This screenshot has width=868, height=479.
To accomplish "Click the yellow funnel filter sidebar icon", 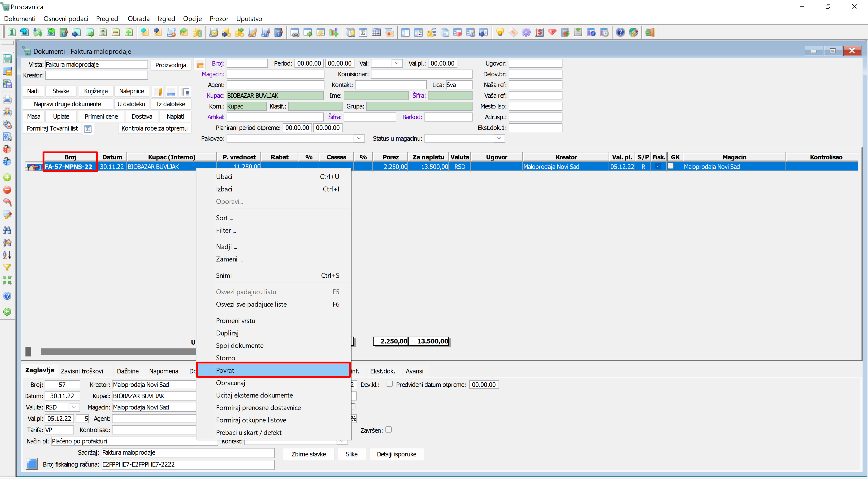I will tap(7, 267).
